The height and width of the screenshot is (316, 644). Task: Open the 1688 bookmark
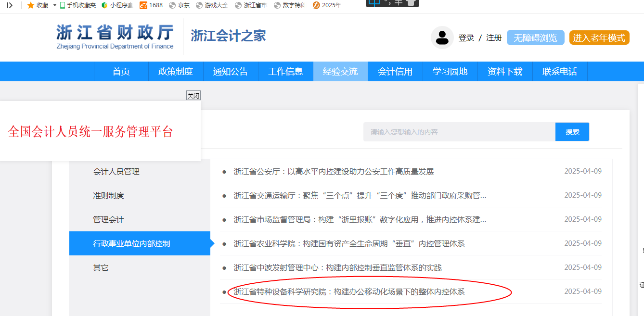pyautogui.click(x=151, y=5)
